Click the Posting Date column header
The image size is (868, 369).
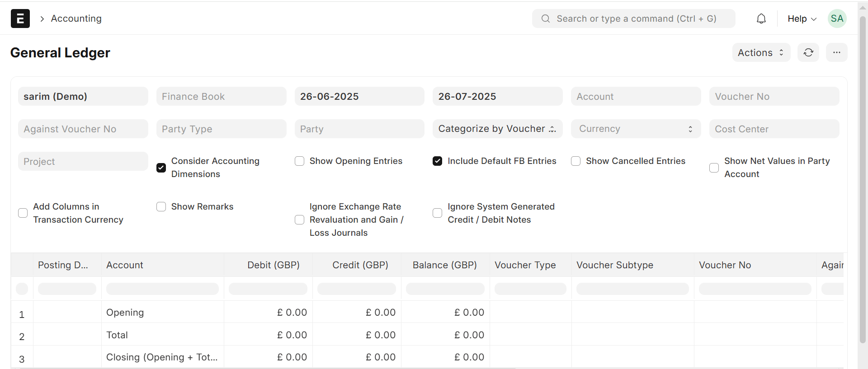coord(67,265)
